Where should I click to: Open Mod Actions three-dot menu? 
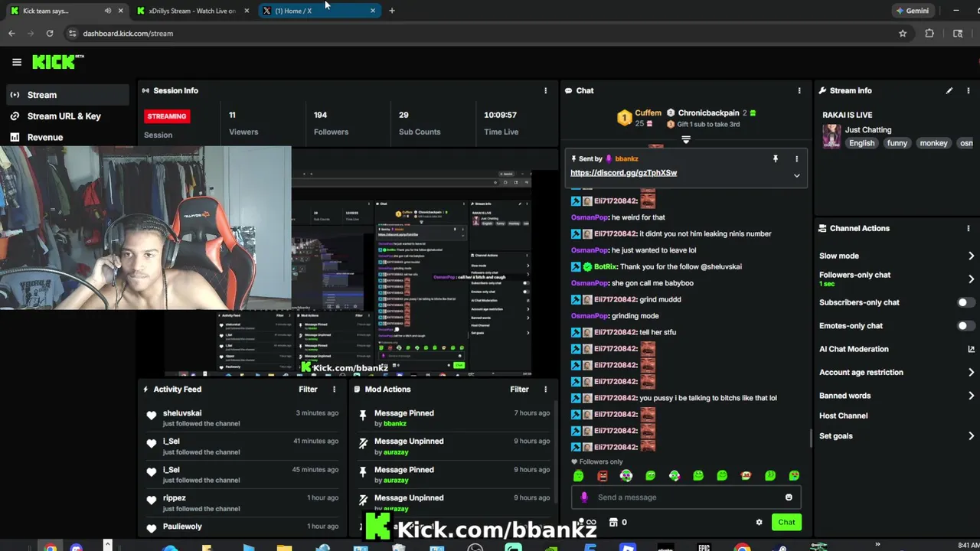click(545, 389)
